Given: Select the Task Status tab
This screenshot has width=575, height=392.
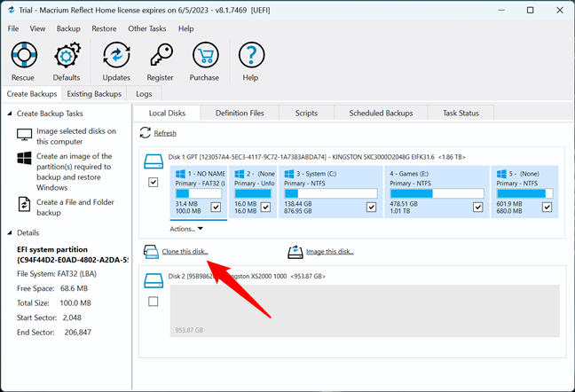Looking at the screenshot, I should 461,114.
